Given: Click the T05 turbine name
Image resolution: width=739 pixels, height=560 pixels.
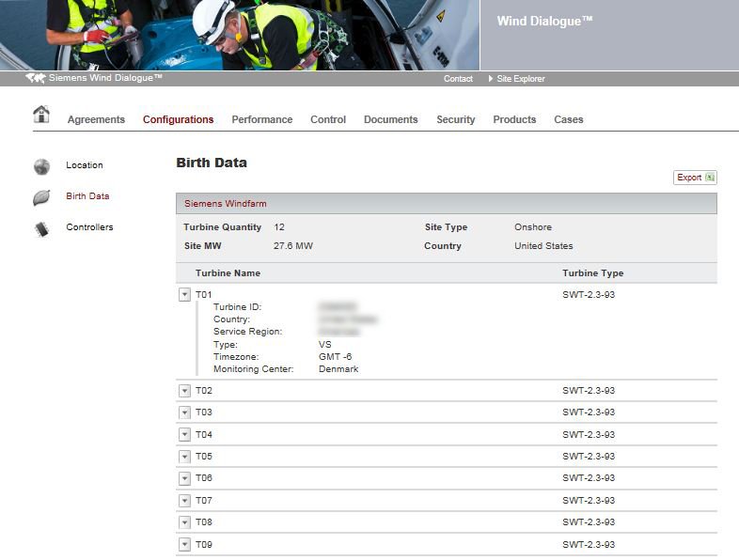Looking at the screenshot, I should (x=204, y=457).
